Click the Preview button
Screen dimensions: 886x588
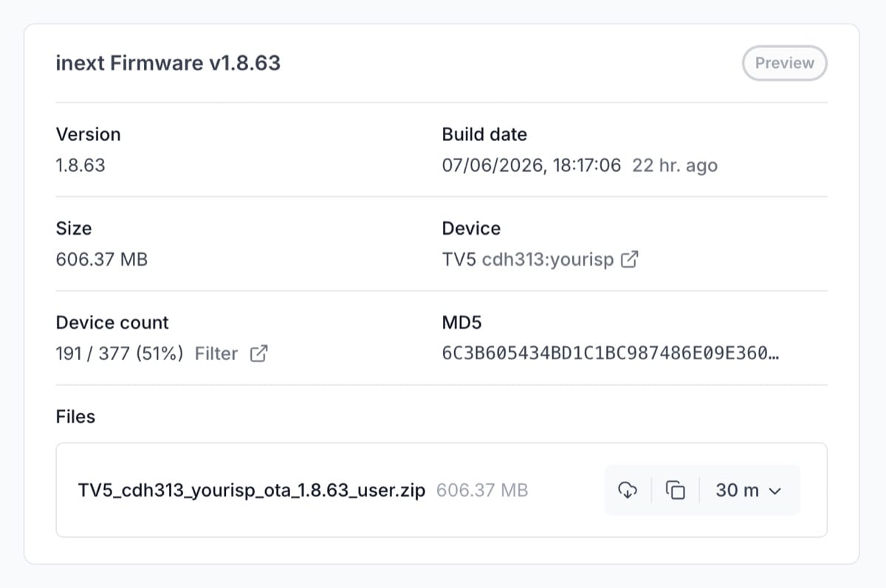(x=784, y=63)
